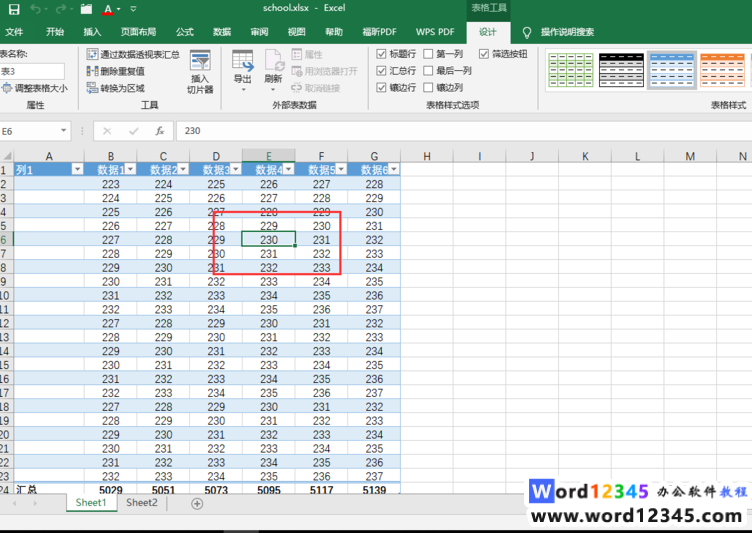This screenshot has height=533, width=752.
Task: Select the orange table style swatch
Action: tap(720, 69)
